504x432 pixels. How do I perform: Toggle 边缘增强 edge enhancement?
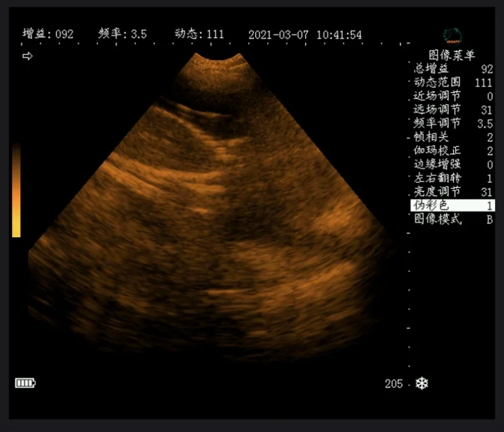pyautogui.click(x=441, y=164)
